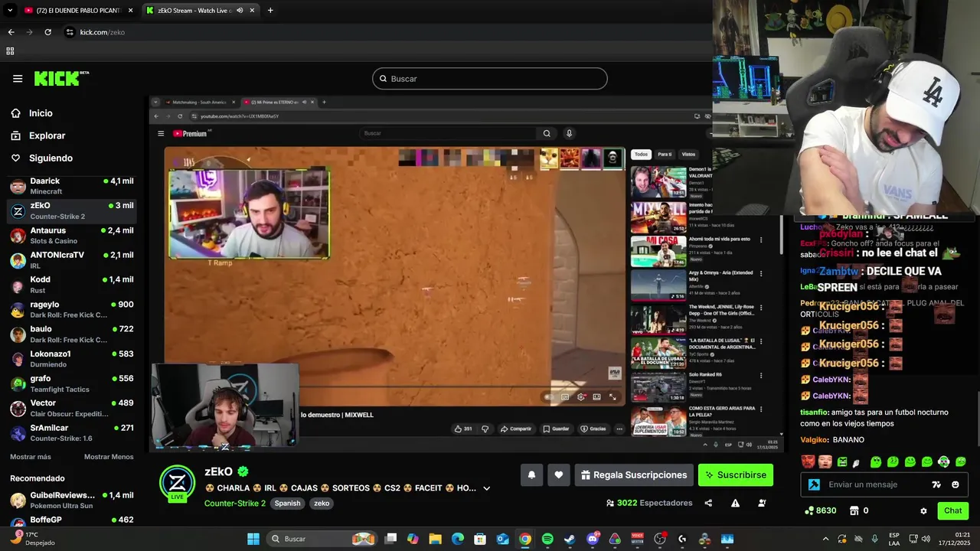Open the Kick hamburger menu
Image resolution: width=980 pixels, height=551 pixels.
click(18, 79)
